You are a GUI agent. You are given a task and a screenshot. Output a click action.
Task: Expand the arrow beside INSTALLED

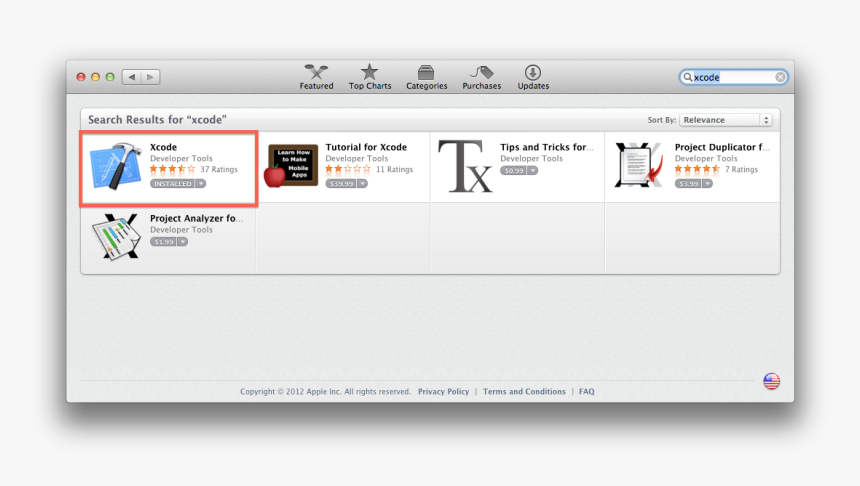click(201, 184)
